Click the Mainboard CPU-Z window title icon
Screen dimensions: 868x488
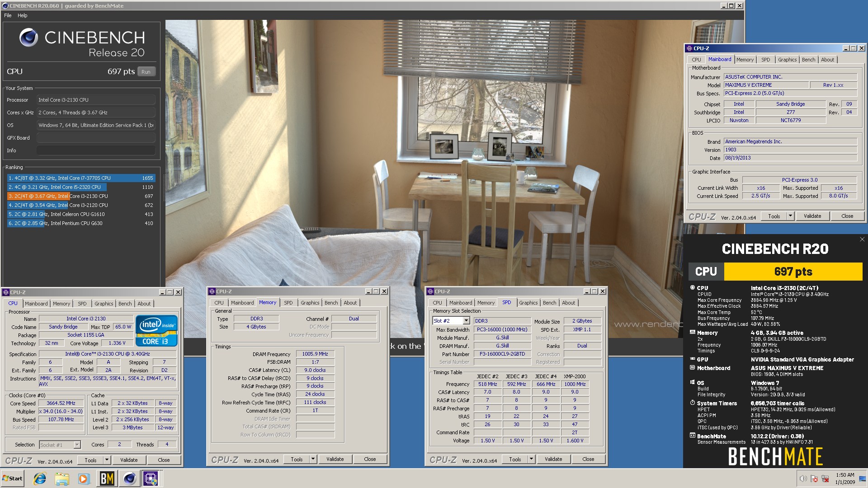tap(689, 48)
